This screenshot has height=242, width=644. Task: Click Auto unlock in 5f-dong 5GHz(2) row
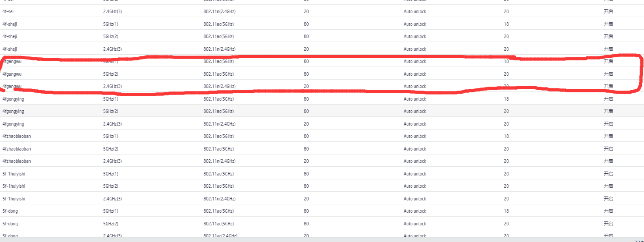pos(414,224)
